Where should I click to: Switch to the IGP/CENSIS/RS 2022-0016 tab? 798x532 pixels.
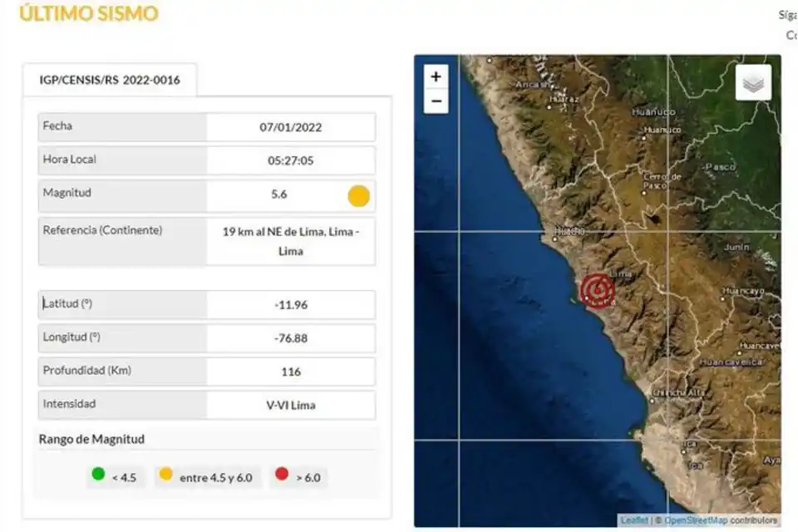point(111,81)
